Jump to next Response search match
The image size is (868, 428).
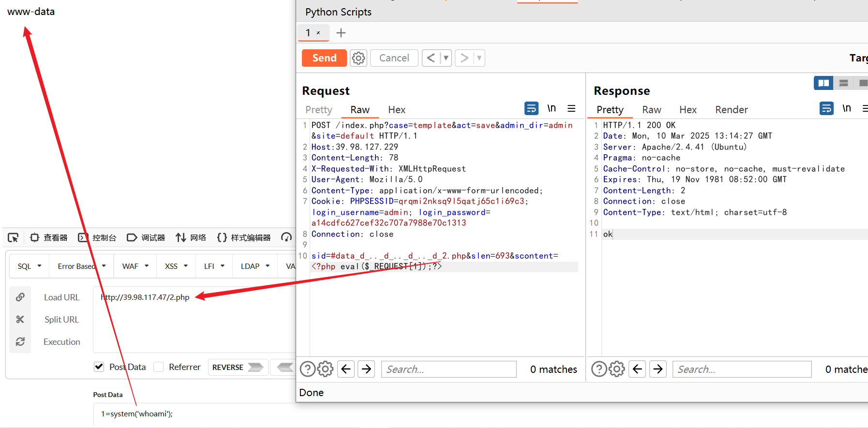click(x=658, y=369)
